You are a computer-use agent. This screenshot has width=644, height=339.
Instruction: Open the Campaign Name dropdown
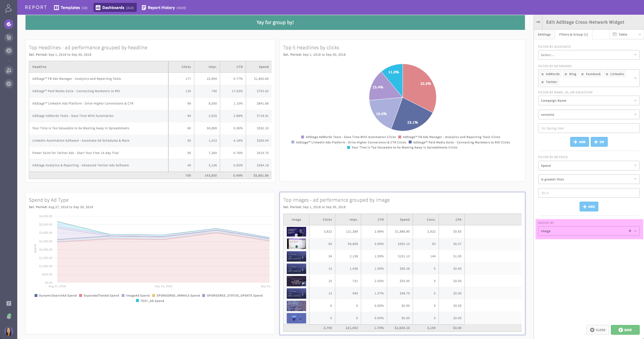589,101
